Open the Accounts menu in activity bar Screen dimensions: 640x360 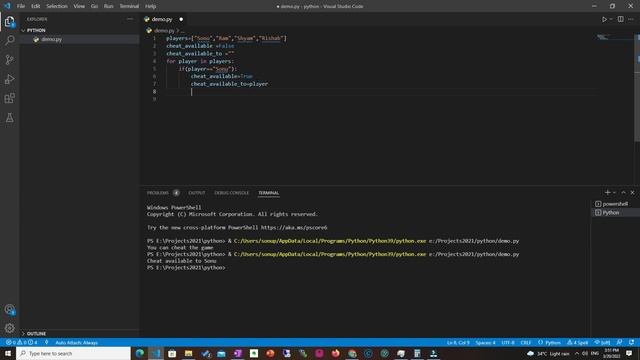[9, 309]
